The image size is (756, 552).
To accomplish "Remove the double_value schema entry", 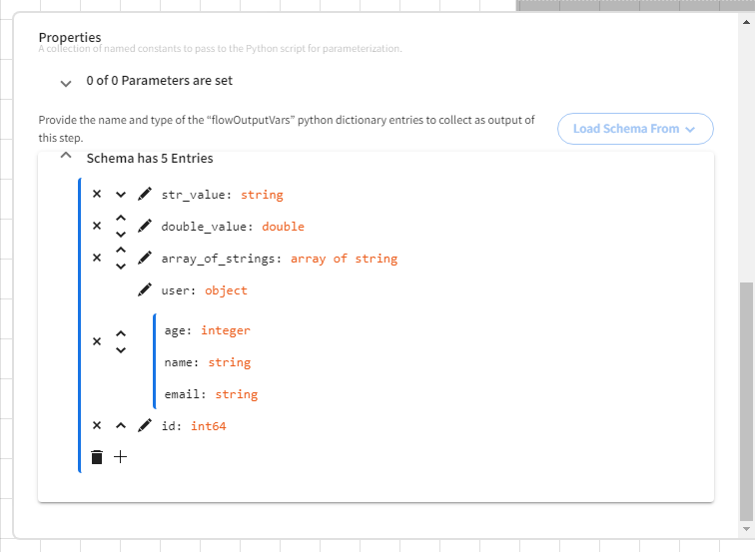I will tap(97, 226).
